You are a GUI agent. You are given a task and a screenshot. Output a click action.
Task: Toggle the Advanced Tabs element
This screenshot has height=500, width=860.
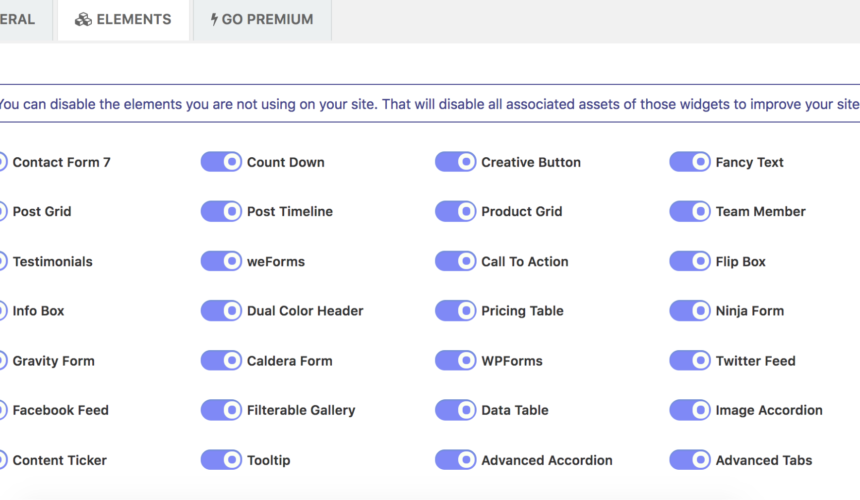(x=690, y=459)
